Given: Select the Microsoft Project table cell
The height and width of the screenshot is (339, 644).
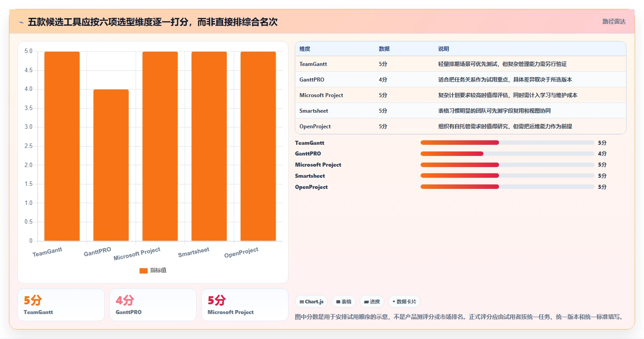Looking at the screenshot, I should 321,95.
